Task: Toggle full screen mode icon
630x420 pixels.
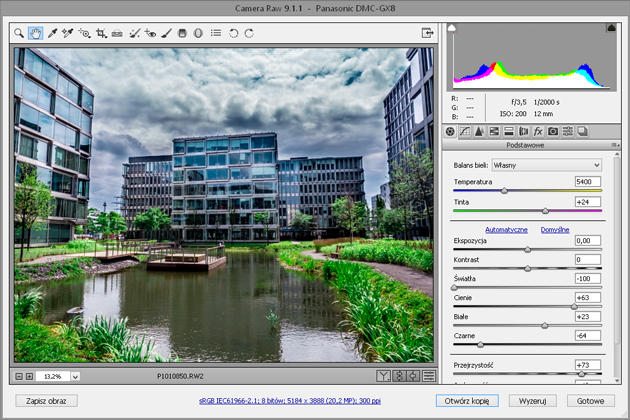Action: [x=427, y=33]
